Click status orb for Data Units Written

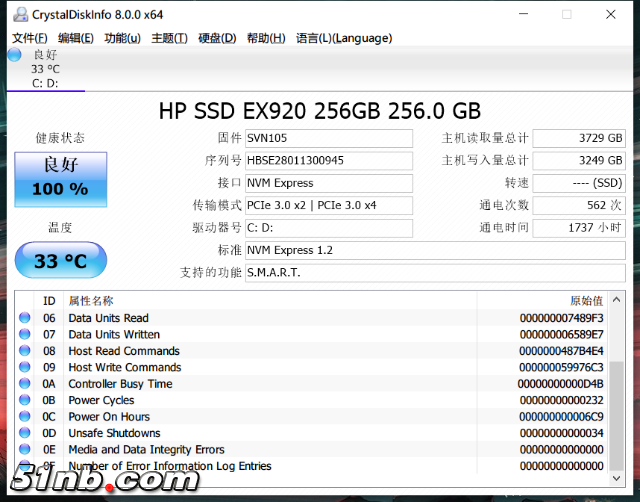point(25,334)
